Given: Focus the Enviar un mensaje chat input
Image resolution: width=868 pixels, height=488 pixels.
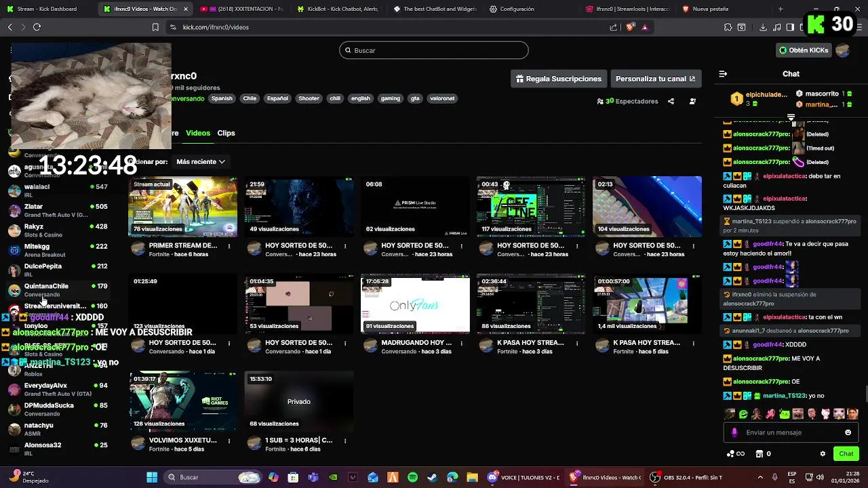Looking at the screenshot, I should pos(790,432).
